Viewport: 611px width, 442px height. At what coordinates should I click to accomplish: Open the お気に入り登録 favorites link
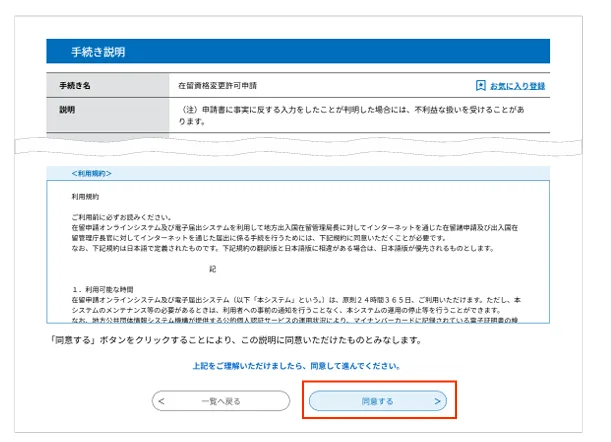click(517, 86)
